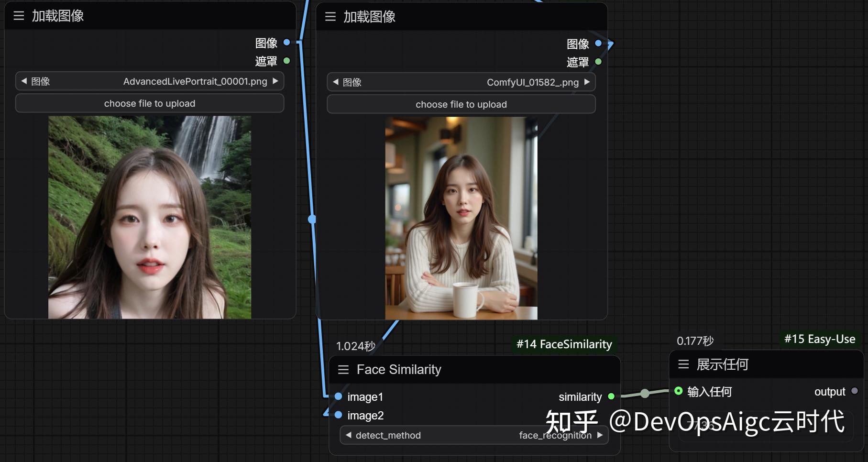Open the left 加载图像 node's hamburger menu
The height and width of the screenshot is (462, 868).
[19, 16]
